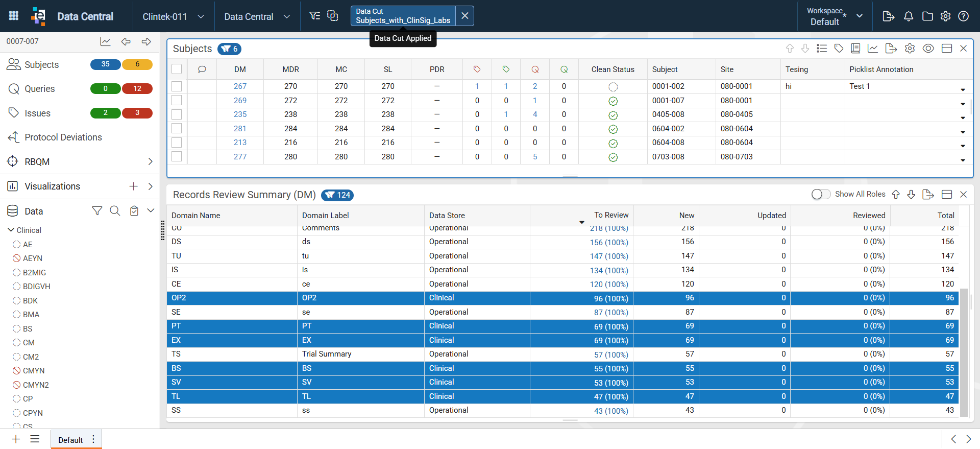Check the select-all checkbox in Subjects header
The width and height of the screenshot is (980, 449).
(177, 69)
